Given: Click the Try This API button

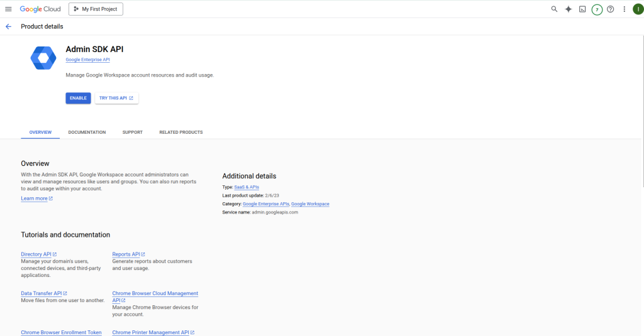Looking at the screenshot, I should pyautogui.click(x=116, y=98).
